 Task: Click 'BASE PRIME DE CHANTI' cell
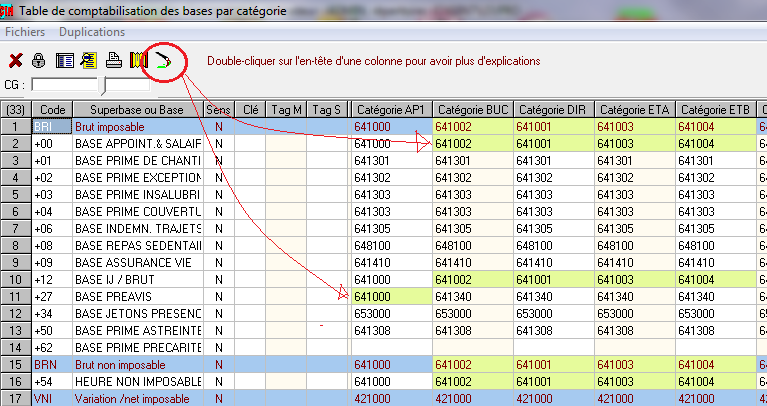(x=137, y=160)
